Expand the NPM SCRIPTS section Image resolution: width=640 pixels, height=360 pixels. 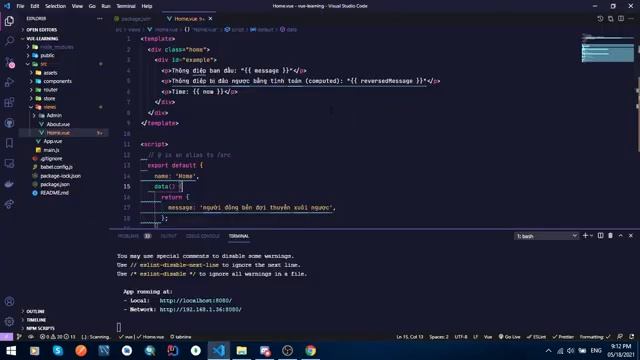click(x=39, y=328)
